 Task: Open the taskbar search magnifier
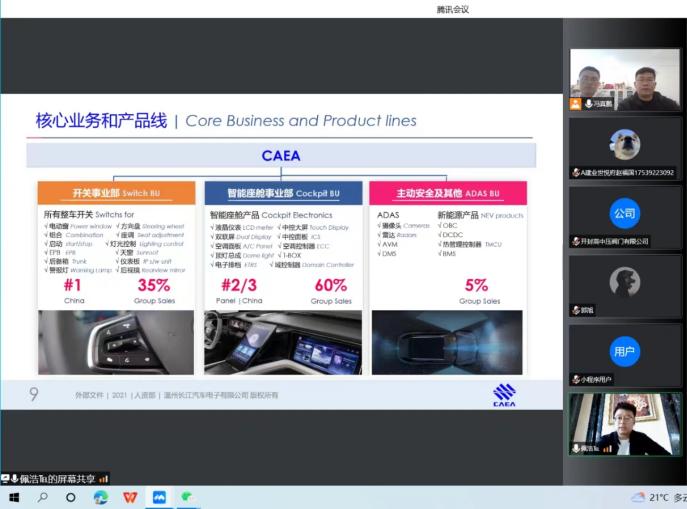pos(43,497)
